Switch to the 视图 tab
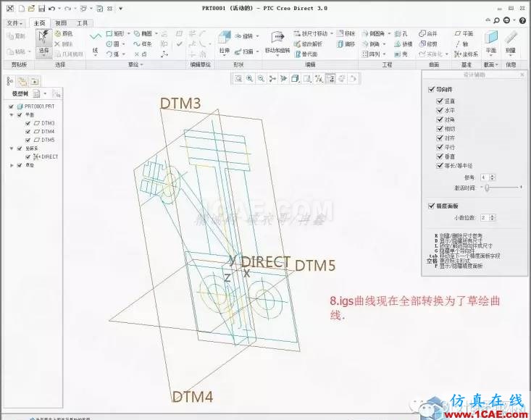Image resolution: width=531 pixels, height=420 pixels. click(x=61, y=23)
